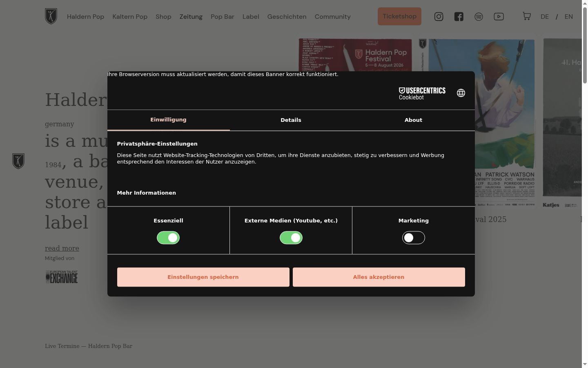Open the Pop Bar menu item

(x=223, y=17)
